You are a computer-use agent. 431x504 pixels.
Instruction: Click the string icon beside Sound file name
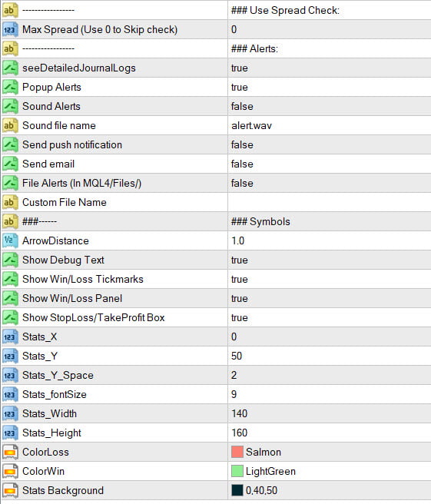(10, 126)
